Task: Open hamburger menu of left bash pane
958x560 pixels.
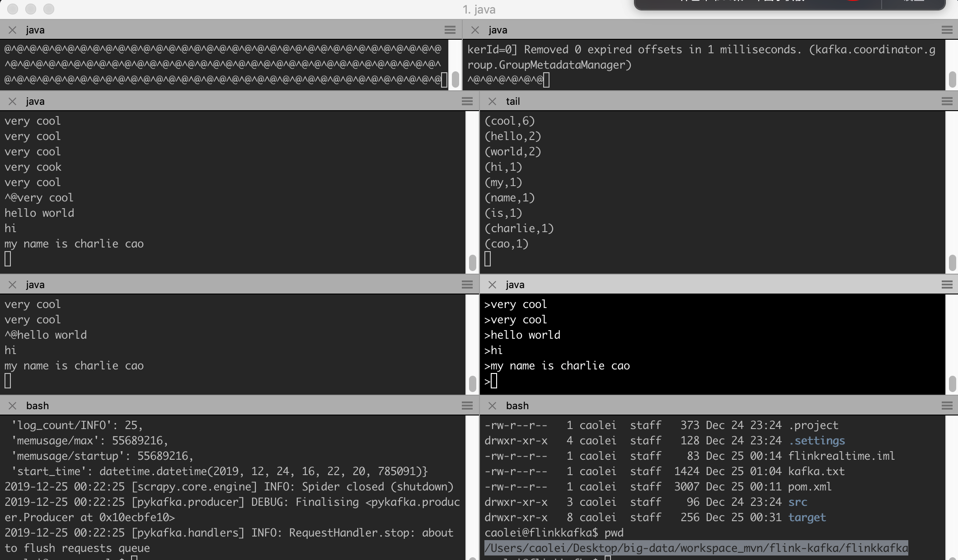Action: [x=467, y=406]
